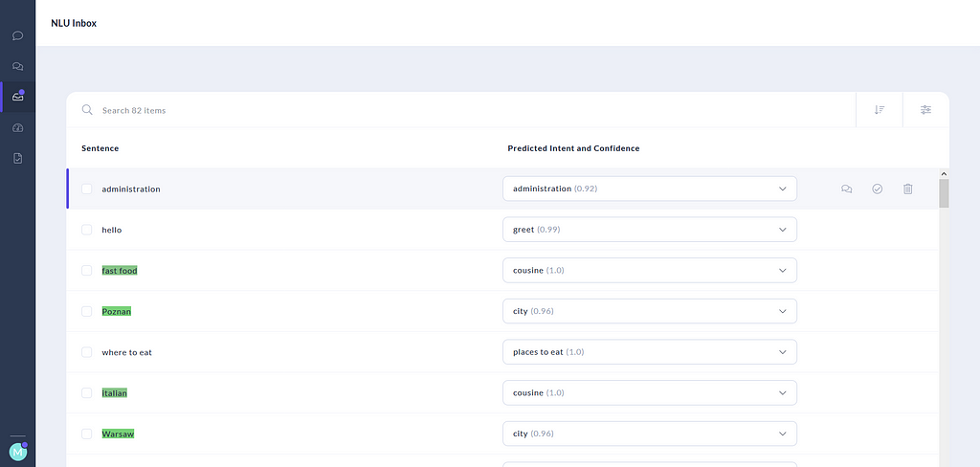980x467 pixels.
Task: Select the Warsaw row checkbox
Action: pos(87,434)
